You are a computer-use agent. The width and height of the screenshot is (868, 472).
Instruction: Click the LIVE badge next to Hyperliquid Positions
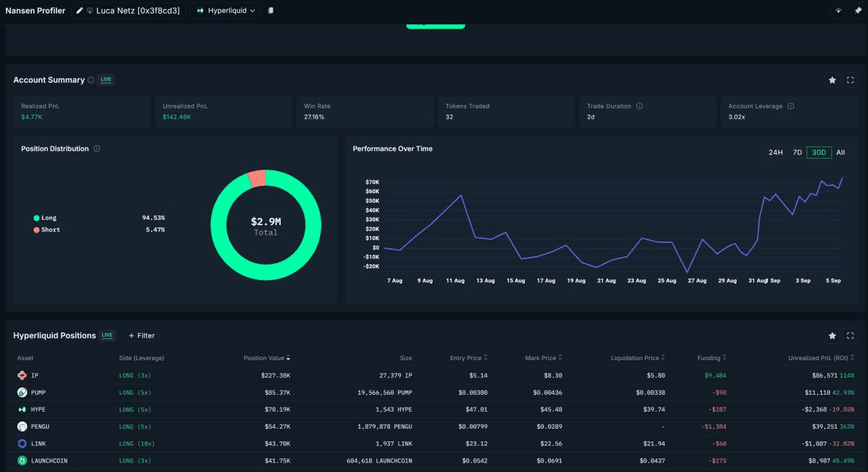click(107, 336)
